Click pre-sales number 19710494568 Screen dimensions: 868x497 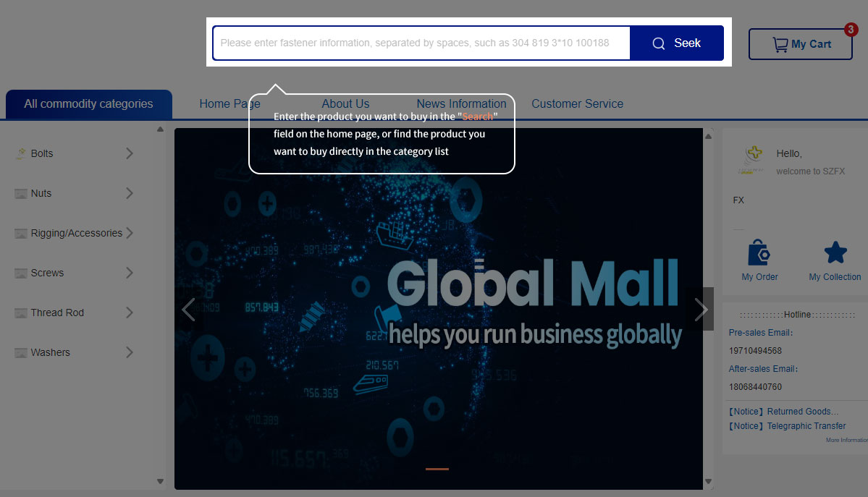755,351
